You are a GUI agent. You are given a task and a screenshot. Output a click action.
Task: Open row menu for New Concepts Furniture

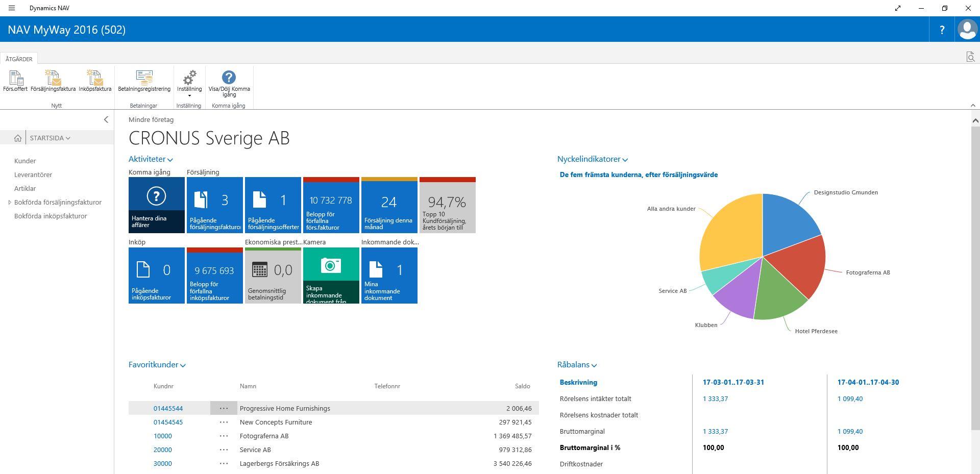pos(224,422)
